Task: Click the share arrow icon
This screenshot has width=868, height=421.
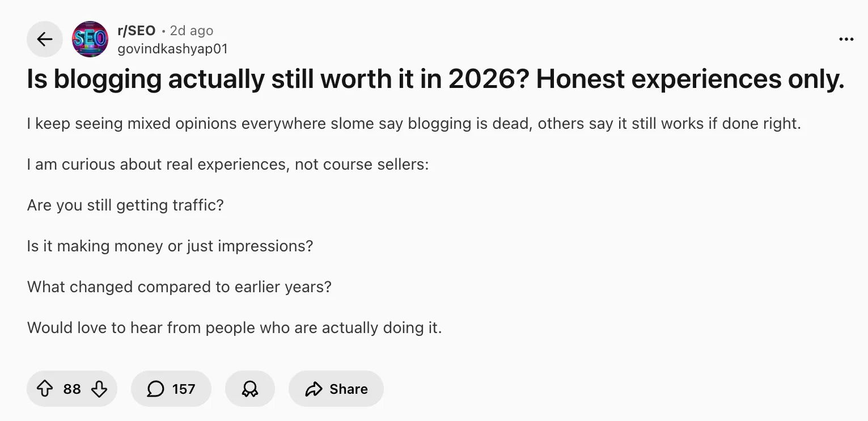Action: [313, 389]
